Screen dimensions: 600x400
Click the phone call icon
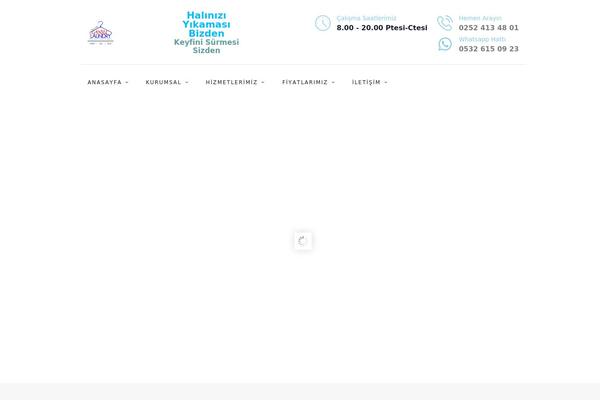445,23
